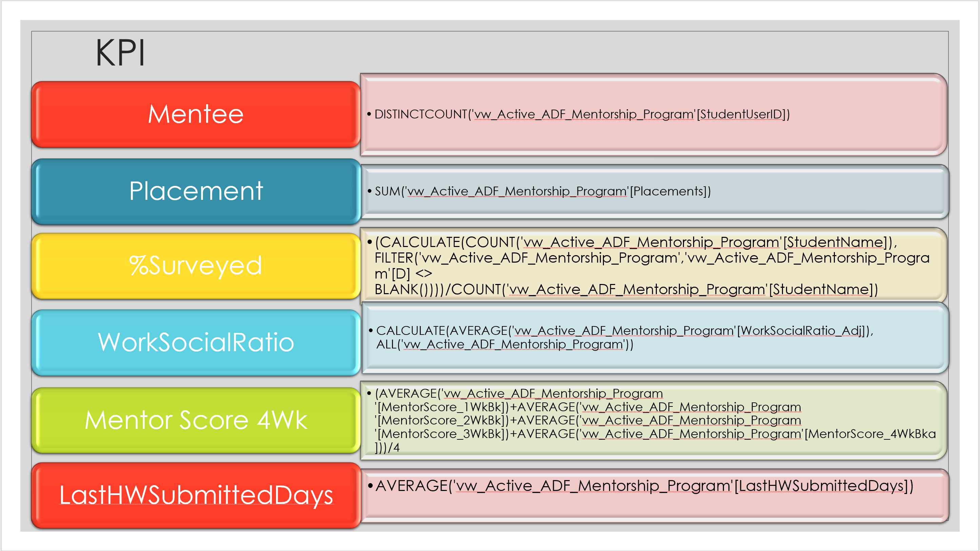Select the red LastHWSubmittedDays shape

click(196, 495)
